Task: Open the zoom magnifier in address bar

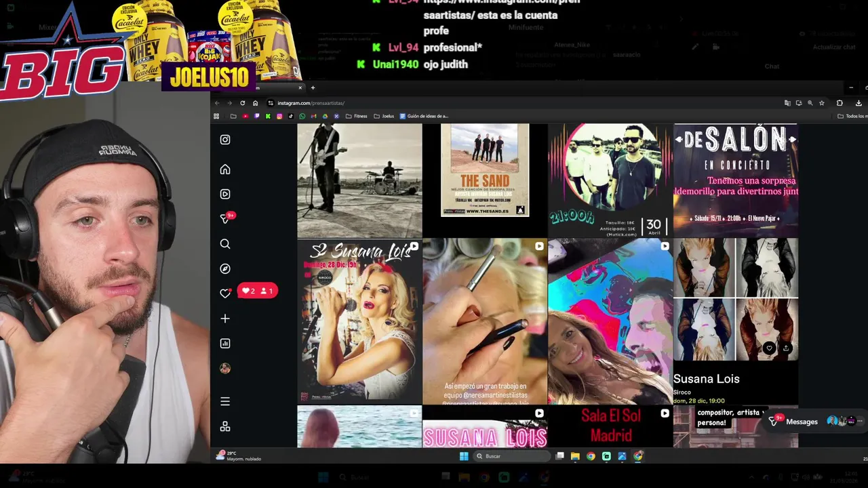Action: (x=810, y=103)
